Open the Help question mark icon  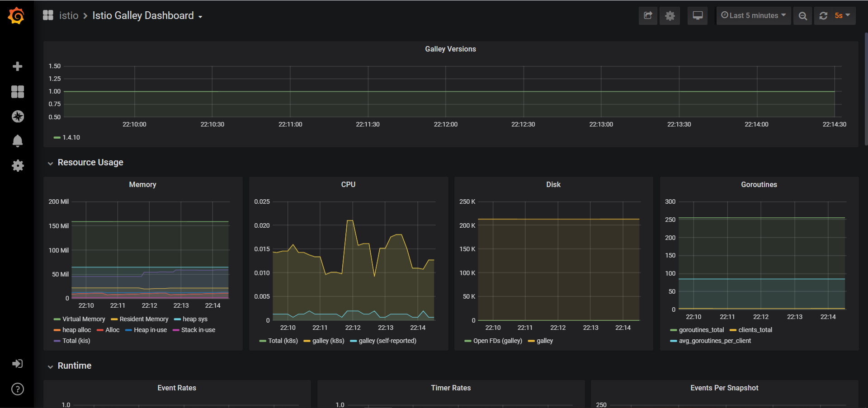18,389
